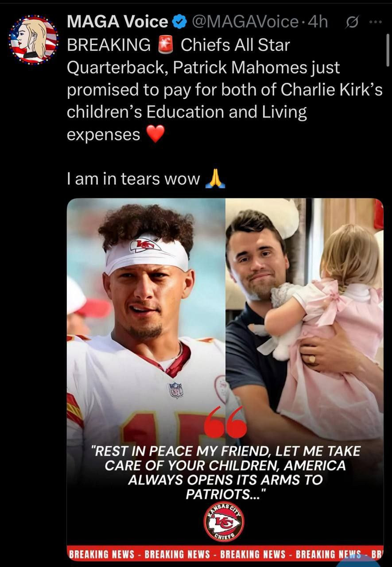
Task: Click the vertical scrollbar at right edge
Action: coord(388,50)
